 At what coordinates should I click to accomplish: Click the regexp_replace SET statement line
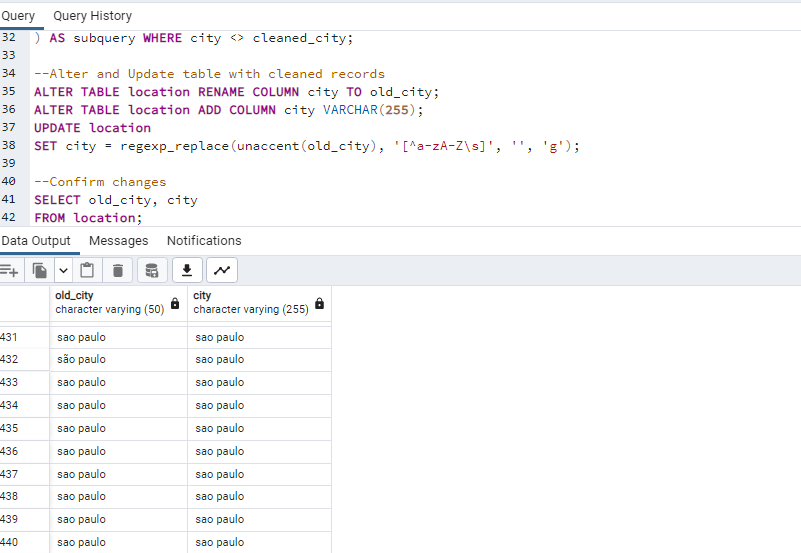point(307,146)
